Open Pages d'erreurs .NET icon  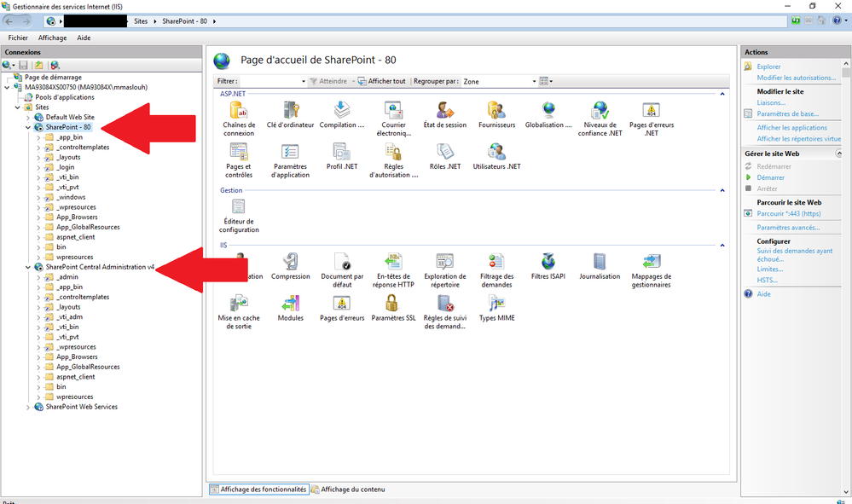pos(652,119)
